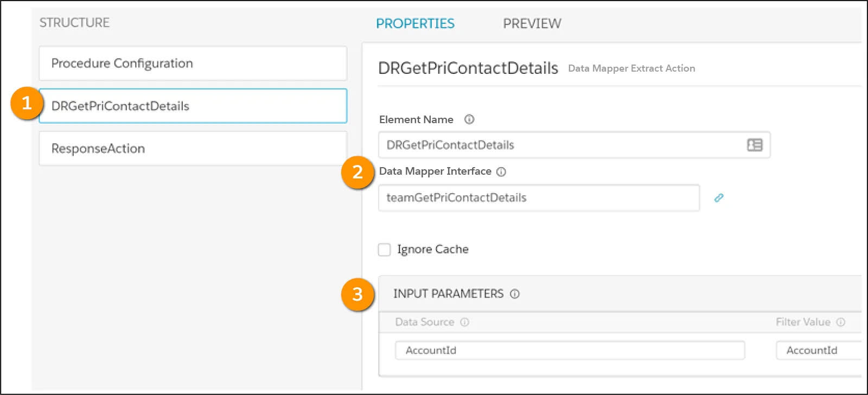
Task: Click the Element Name info icon
Action: 469,119
